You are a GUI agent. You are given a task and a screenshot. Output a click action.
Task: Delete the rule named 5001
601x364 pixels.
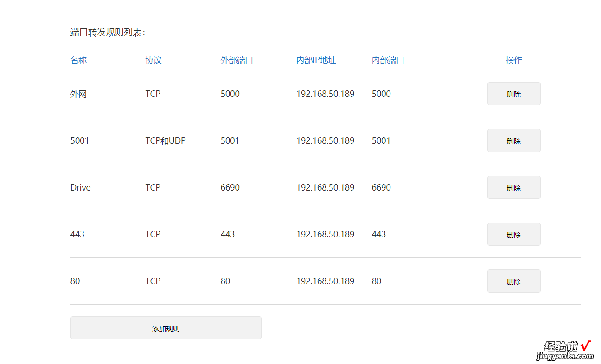tap(514, 140)
